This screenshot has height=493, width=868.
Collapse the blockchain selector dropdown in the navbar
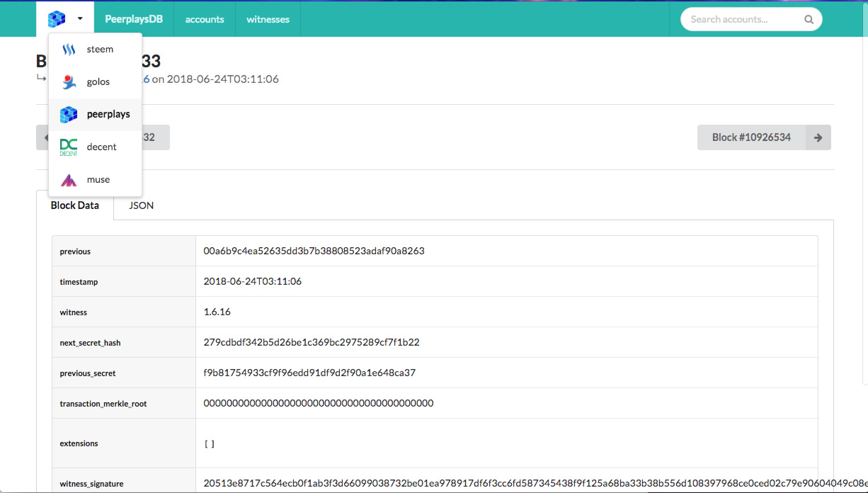coord(65,19)
